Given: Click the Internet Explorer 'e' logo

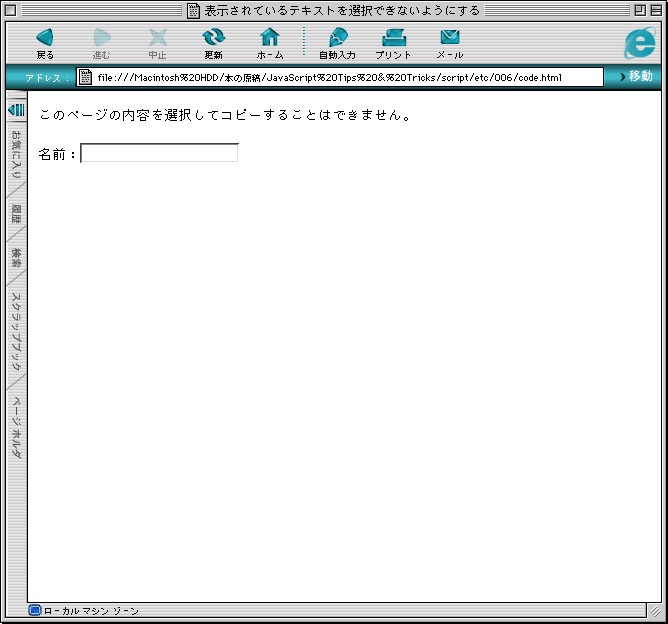Looking at the screenshot, I should (x=639, y=44).
